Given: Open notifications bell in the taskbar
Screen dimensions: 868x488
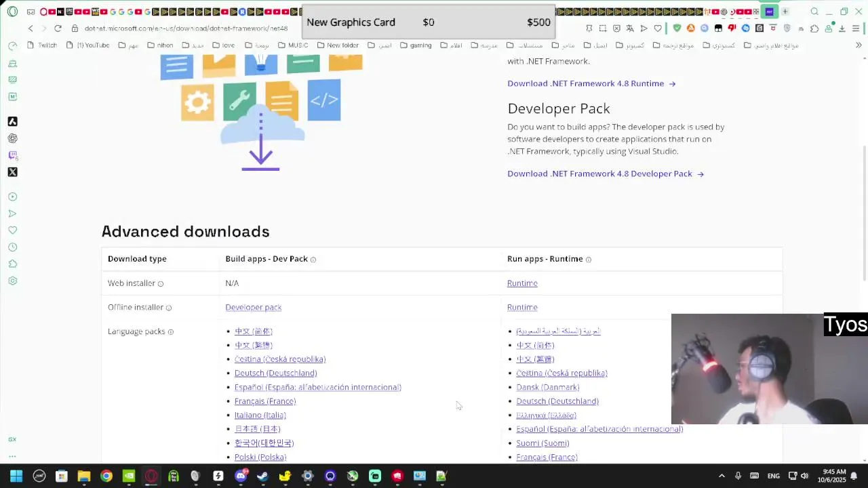Looking at the screenshot, I should 854,476.
